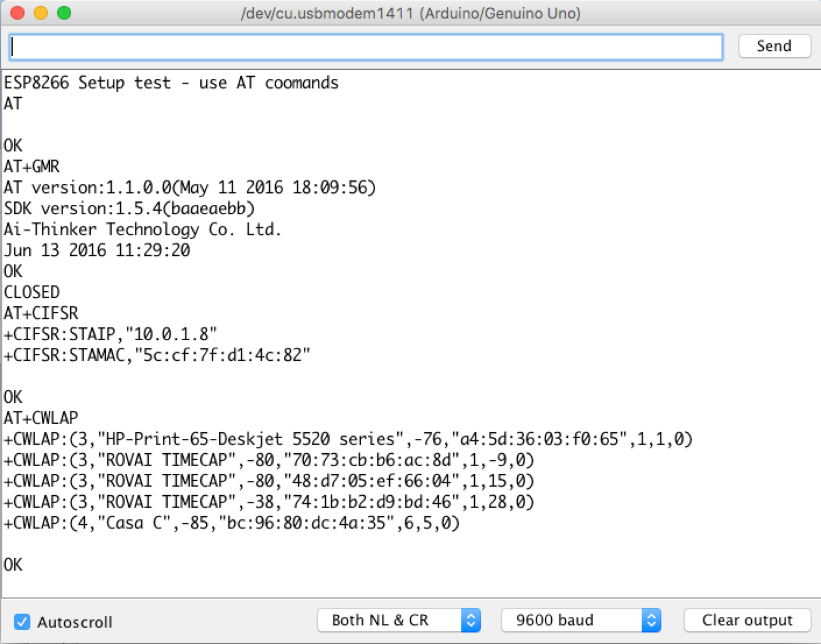Select the AT+CWLAP text in the output
Screen dimensions: 821x644
pos(40,417)
